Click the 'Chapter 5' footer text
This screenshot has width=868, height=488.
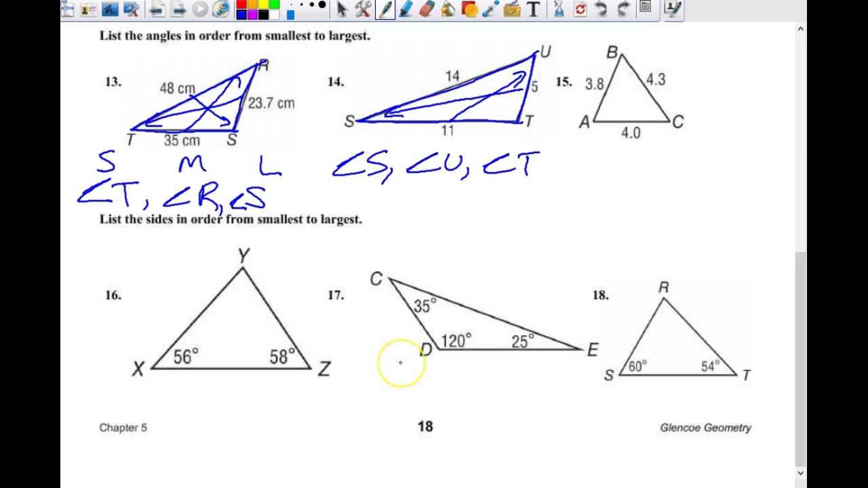coord(123,428)
